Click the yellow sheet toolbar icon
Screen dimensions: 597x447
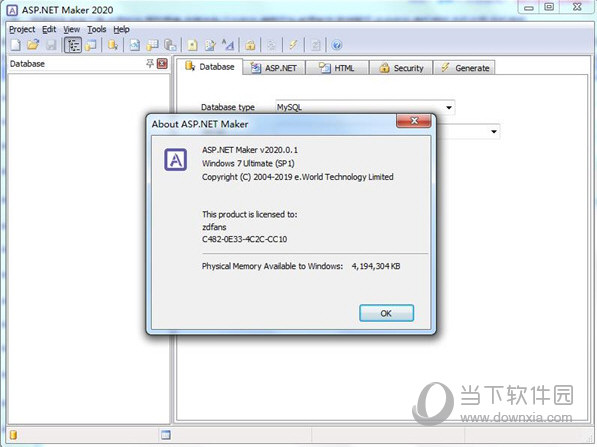click(x=193, y=45)
